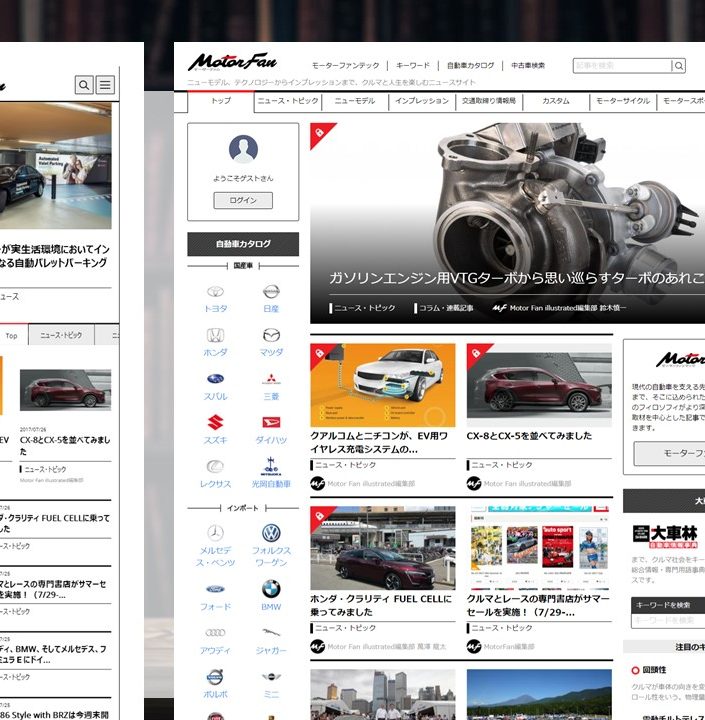Click the ログイン button
Viewport: 705px width, 720px height.
243,201
